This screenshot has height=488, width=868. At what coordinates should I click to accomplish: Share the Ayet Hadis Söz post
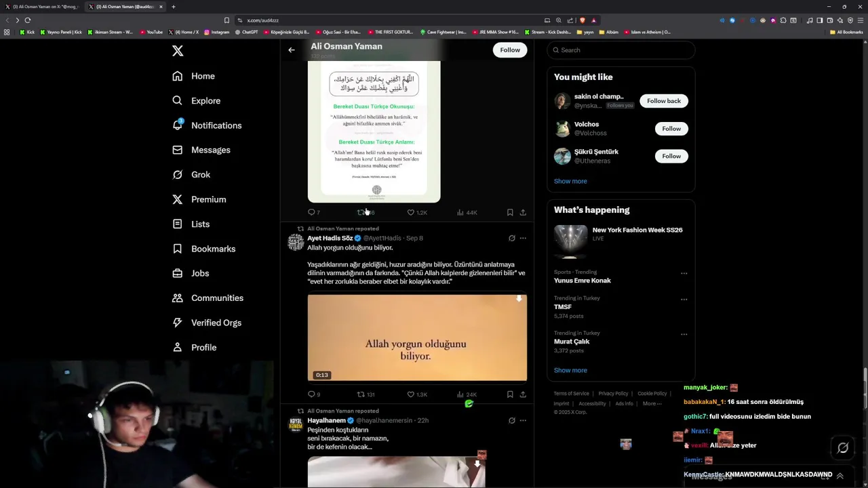(523, 394)
